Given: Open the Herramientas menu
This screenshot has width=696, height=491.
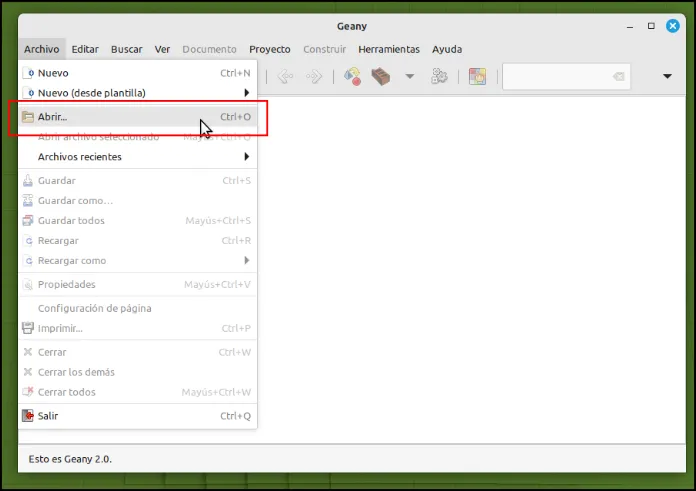Looking at the screenshot, I should tap(389, 49).
